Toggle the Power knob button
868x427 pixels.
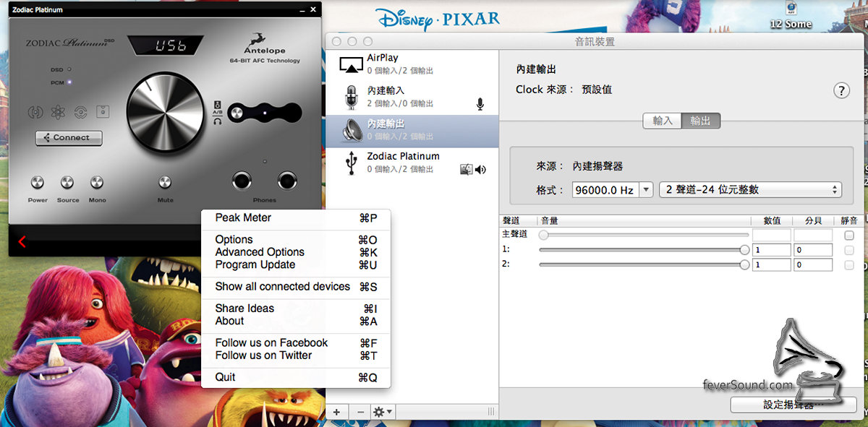[38, 183]
